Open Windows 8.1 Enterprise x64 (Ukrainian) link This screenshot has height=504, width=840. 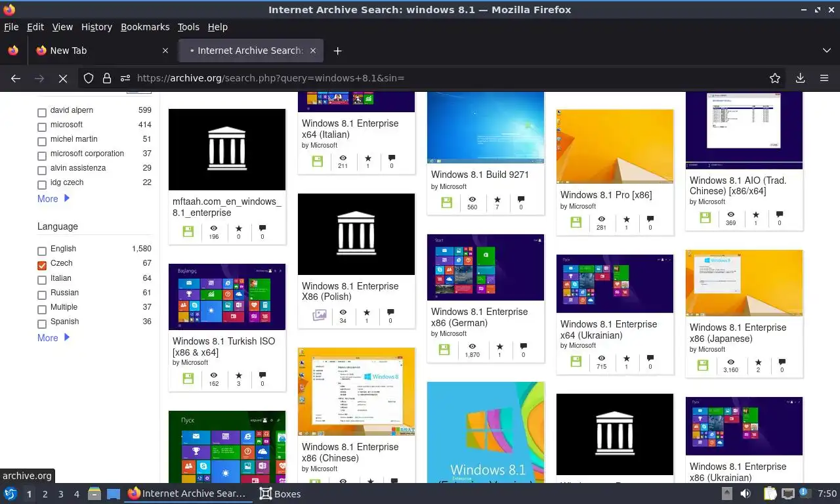click(x=608, y=329)
